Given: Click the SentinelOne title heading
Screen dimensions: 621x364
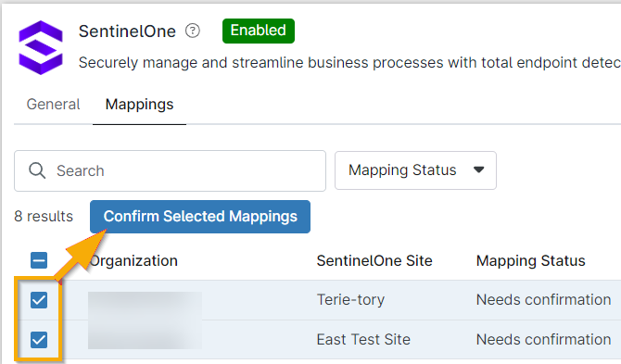Looking at the screenshot, I should (x=127, y=31).
